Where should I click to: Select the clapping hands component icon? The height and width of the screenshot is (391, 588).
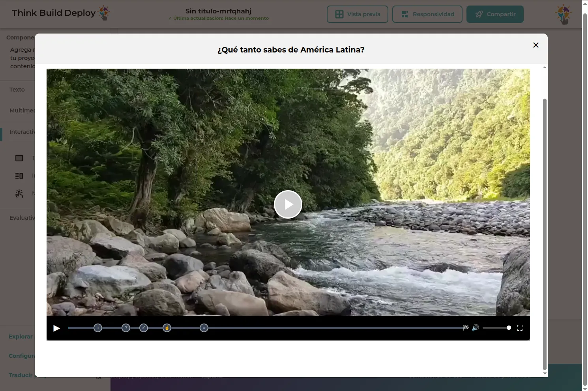(19, 194)
